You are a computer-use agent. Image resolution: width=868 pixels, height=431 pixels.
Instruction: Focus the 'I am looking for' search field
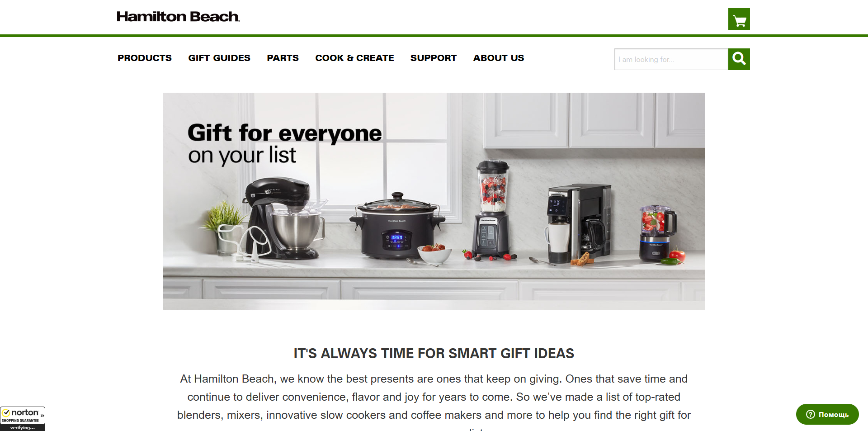pyautogui.click(x=671, y=59)
